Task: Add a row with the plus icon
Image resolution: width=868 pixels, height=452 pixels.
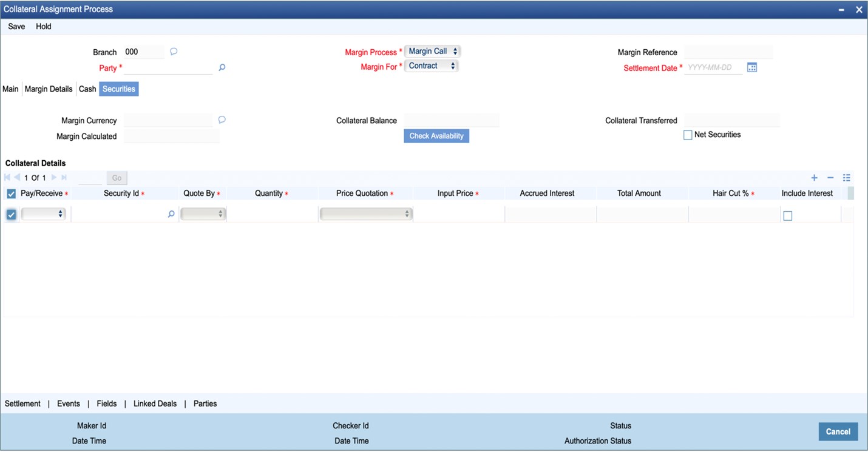Action: tap(815, 178)
